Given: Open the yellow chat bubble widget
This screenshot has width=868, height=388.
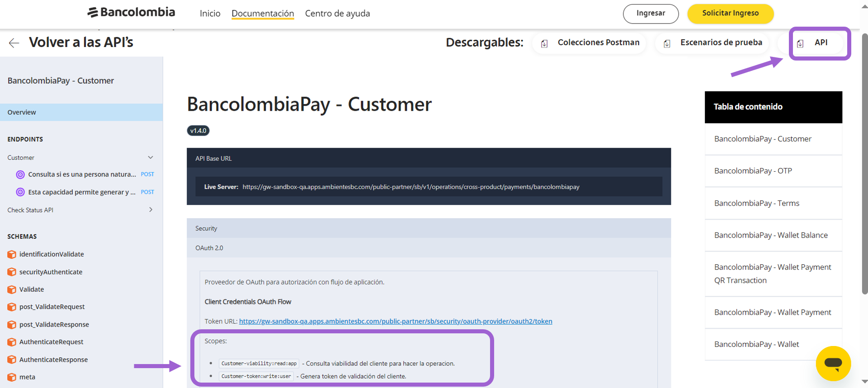Looking at the screenshot, I should tap(833, 363).
